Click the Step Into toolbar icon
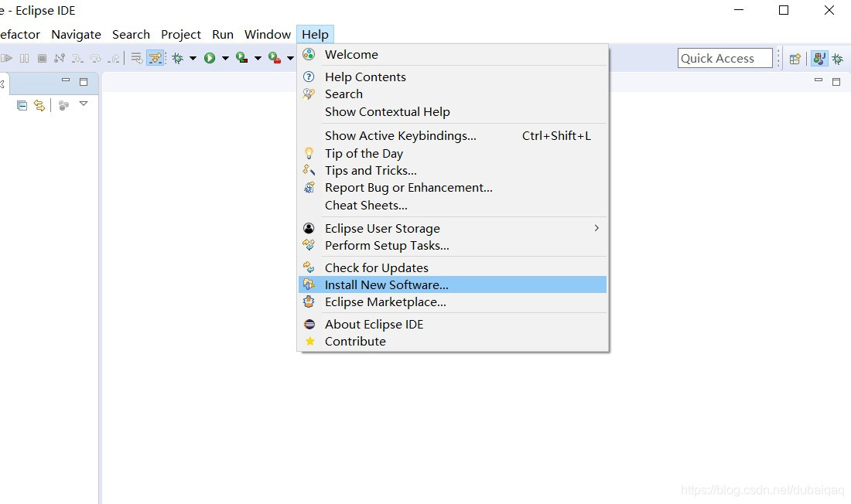The width and height of the screenshot is (851, 504). (77, 58)
